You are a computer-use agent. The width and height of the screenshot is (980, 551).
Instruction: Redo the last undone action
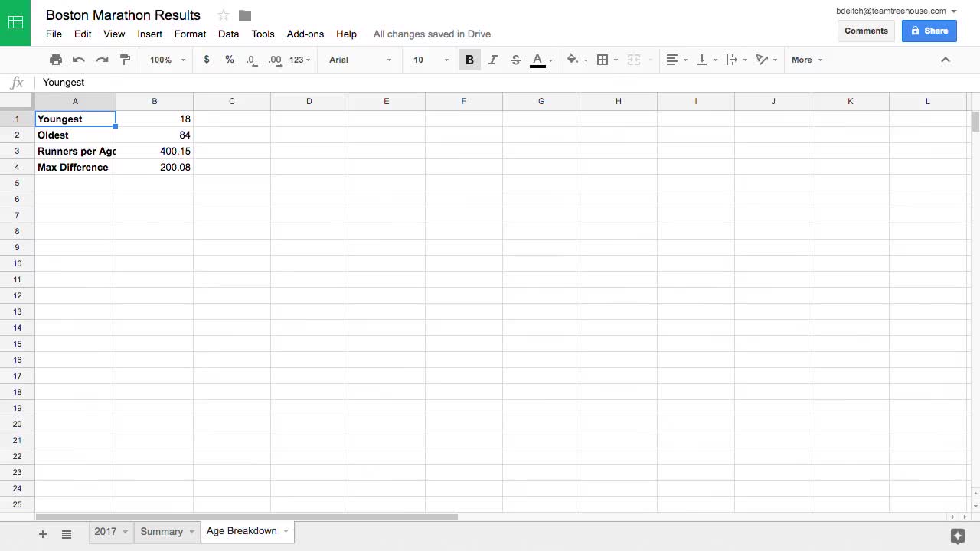click(x=102, y=60)
